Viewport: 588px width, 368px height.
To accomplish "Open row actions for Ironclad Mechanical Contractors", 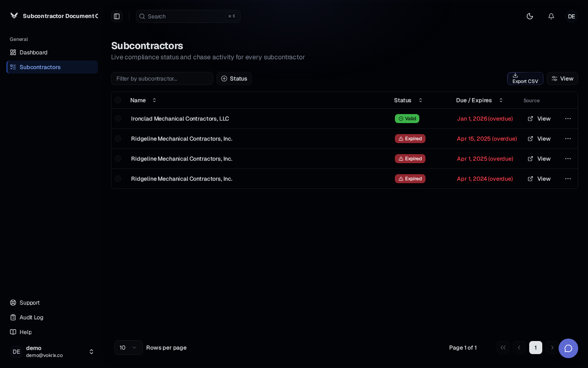I will [x=568, y=119].
